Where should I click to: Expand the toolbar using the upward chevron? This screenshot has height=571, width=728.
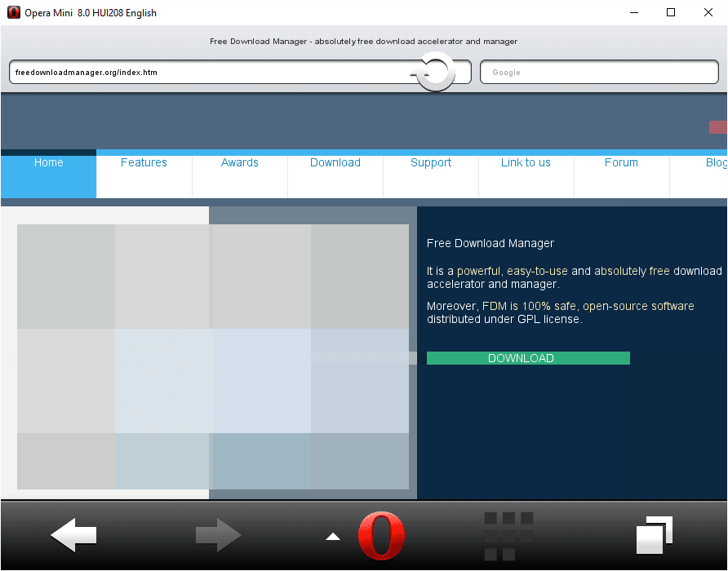point(332,536)
